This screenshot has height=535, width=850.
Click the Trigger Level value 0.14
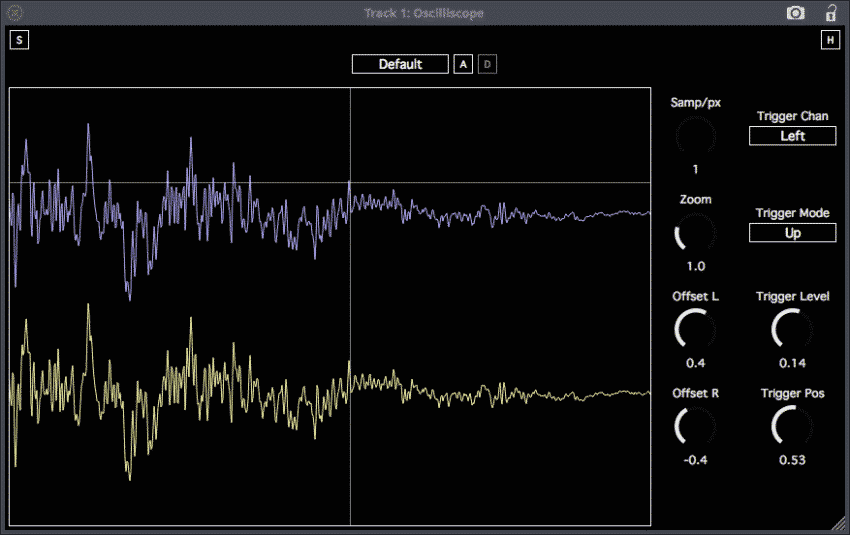point(792,363)
